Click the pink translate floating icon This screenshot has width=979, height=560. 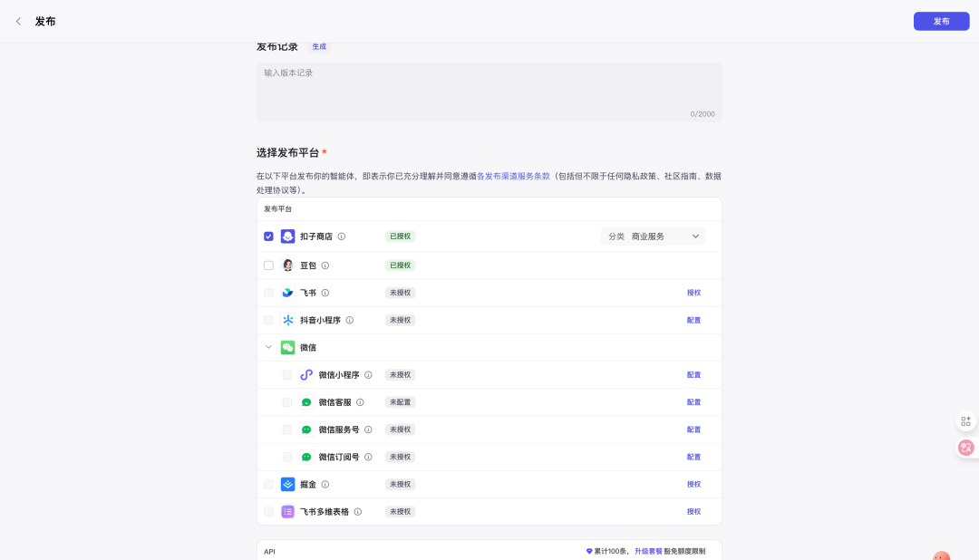tap(966, 448)
